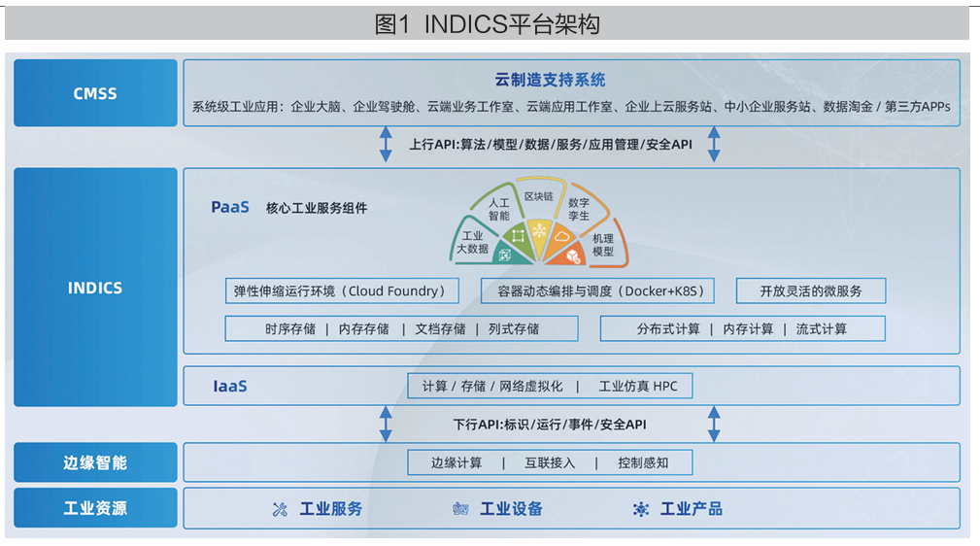Click the 开放灵活的微服务 box

click(x=810, y=290)
